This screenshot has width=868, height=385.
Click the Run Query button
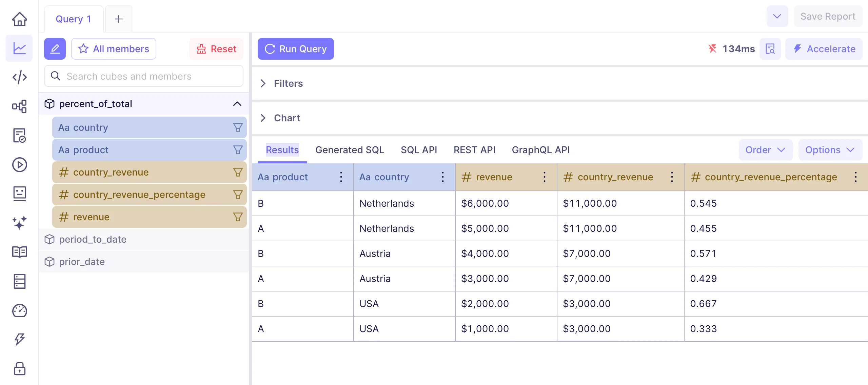click(296, 49)
